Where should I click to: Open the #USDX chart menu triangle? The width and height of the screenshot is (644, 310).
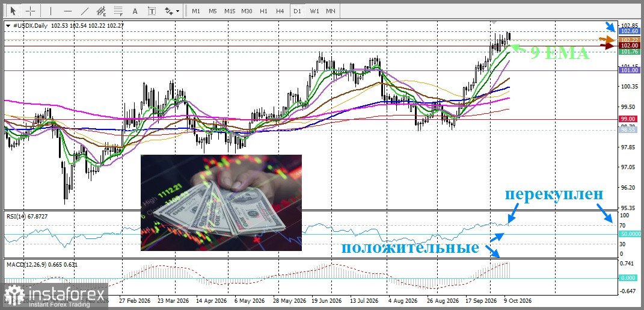pyautogui.click(x=8, y=25)
